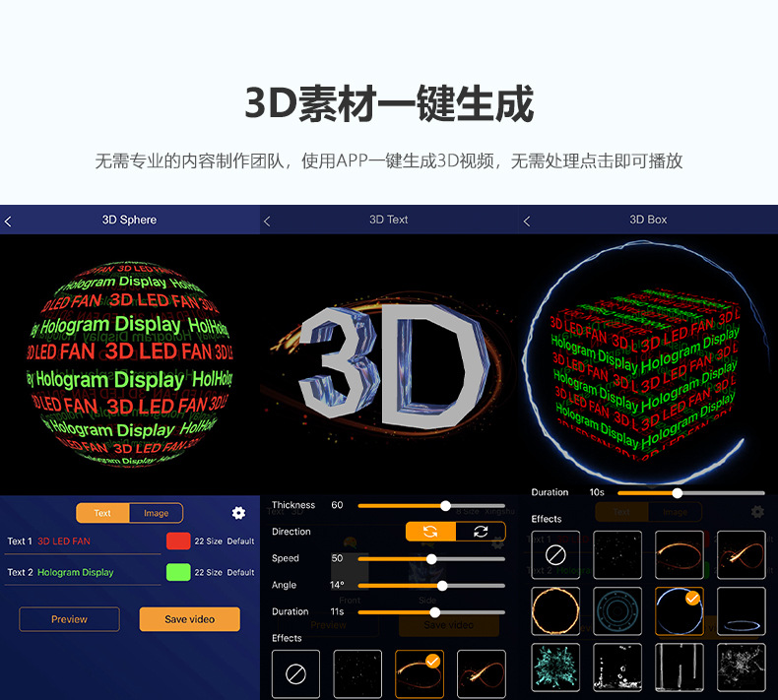Select the Text tab in 3D Sphere
Image resolution: width=778 pixels, height=700 pixels.
tap(102, 513)
